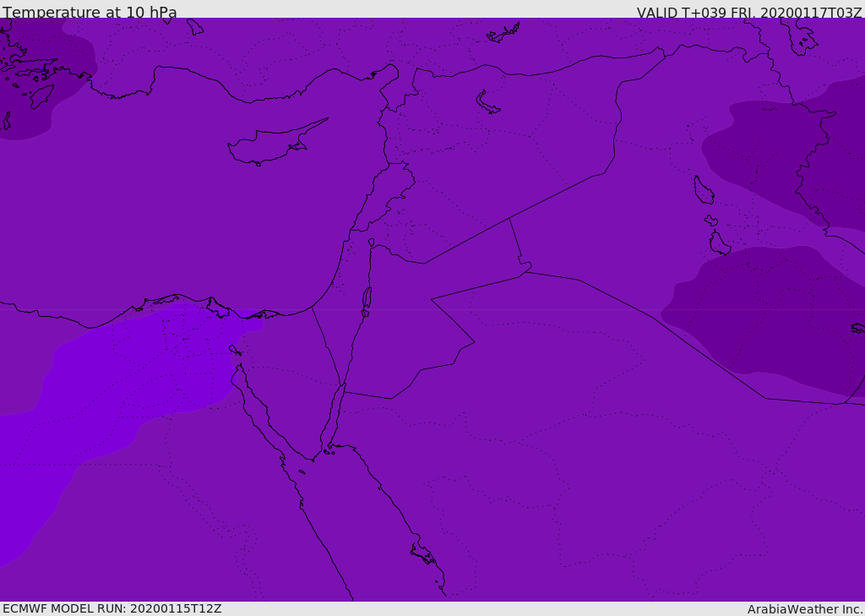Click the ArabiaWeather Inc. credit text
Viewport: 865px width, 616px height.
point(805,608)
